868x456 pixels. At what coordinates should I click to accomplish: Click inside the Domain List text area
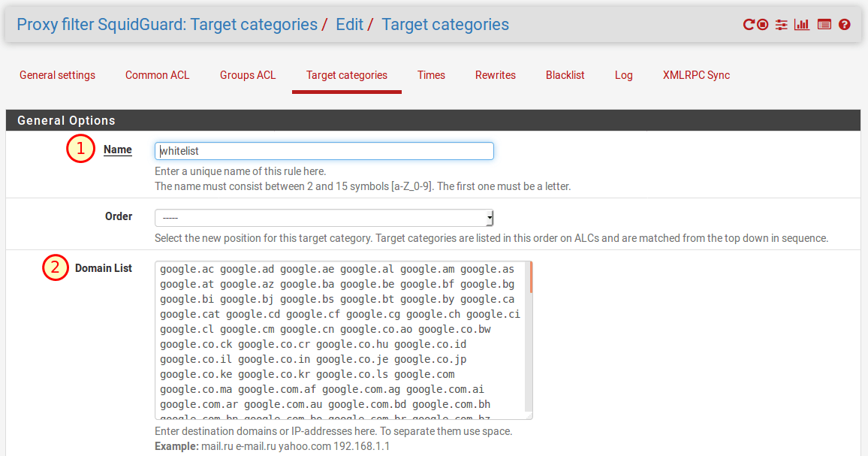click(x=339, y=340)
